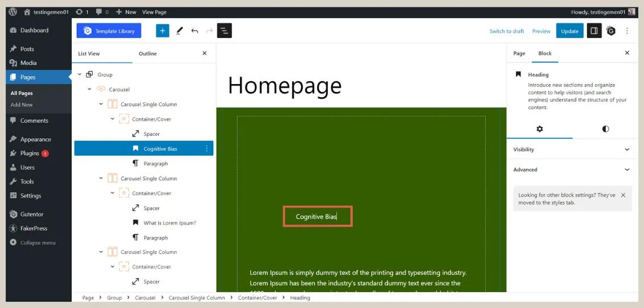Click the Homepage title field

tap(285, 86)
